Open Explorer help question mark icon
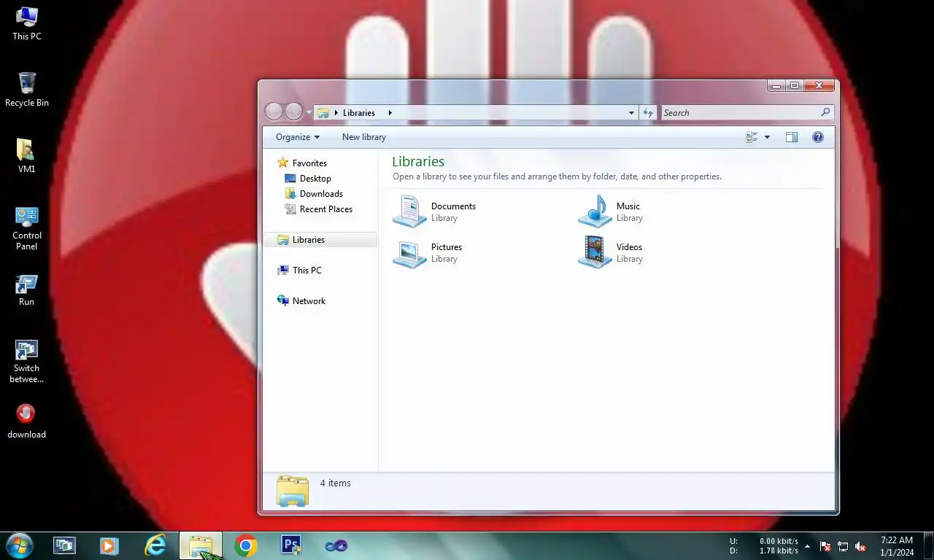 click(x=818, y=137)
